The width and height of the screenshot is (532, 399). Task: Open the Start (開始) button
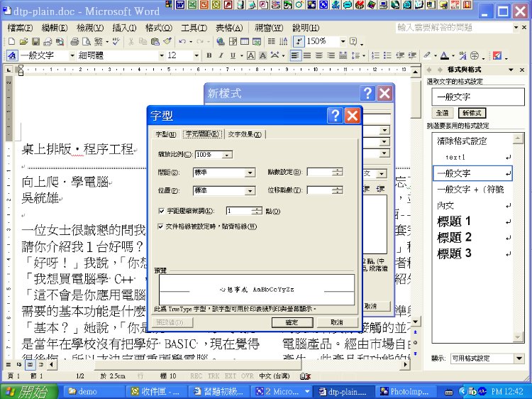30,391
